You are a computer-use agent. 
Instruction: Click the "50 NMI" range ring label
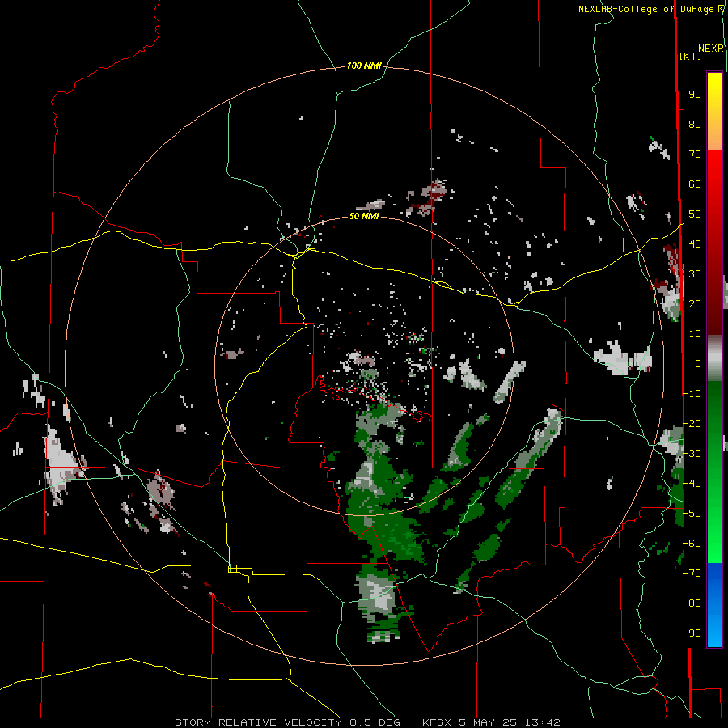pos(364,216)
